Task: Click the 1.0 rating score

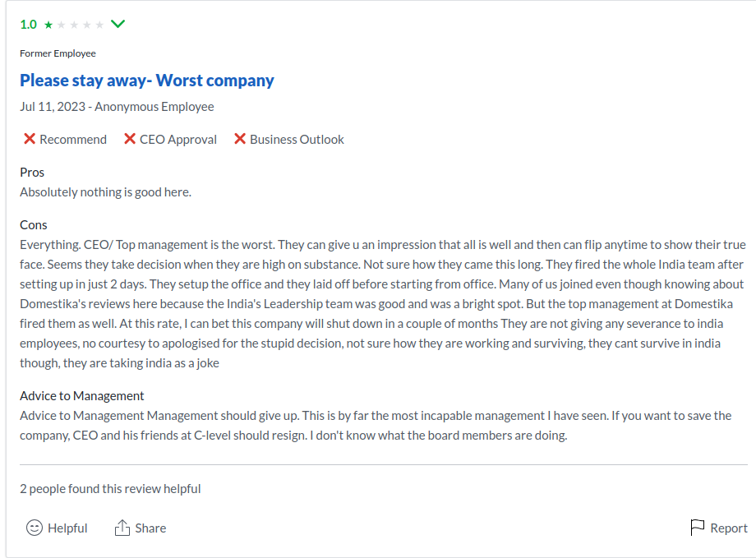Action: pyautogui.click(x=29, y=24)
